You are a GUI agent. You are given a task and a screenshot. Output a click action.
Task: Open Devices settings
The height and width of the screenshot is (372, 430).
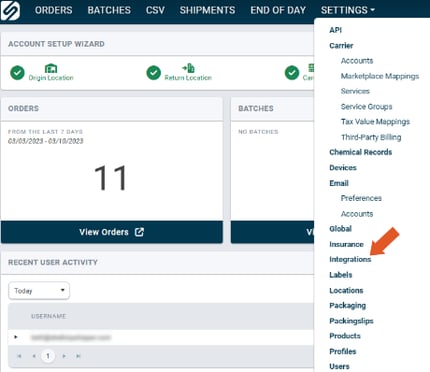(x=343, y=168)
